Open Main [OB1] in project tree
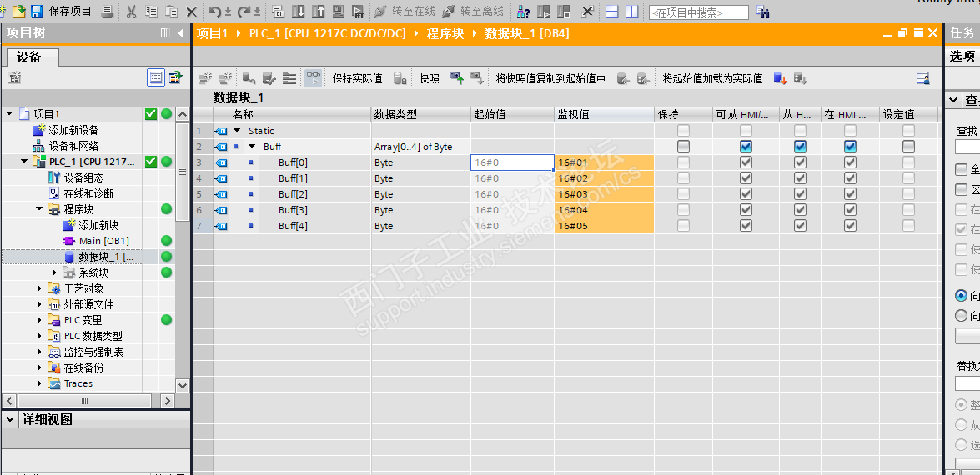The image size is (980, 475). [103, 241]
